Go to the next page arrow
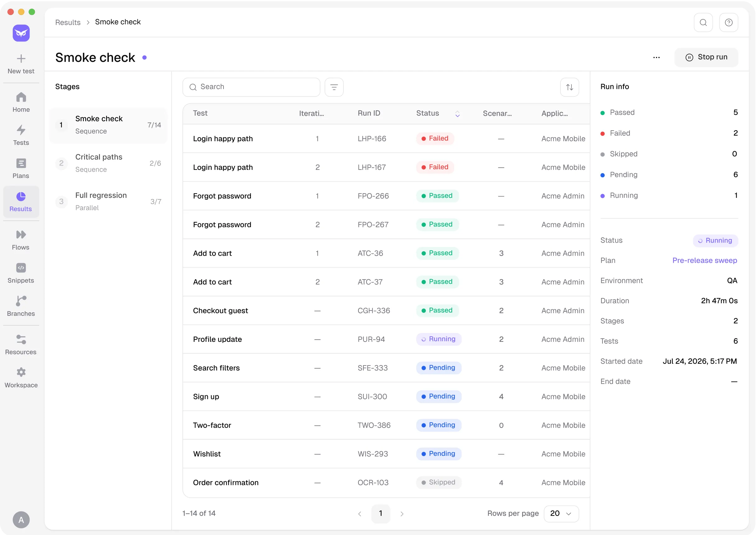The image size is (756, 535). (402, 514)
